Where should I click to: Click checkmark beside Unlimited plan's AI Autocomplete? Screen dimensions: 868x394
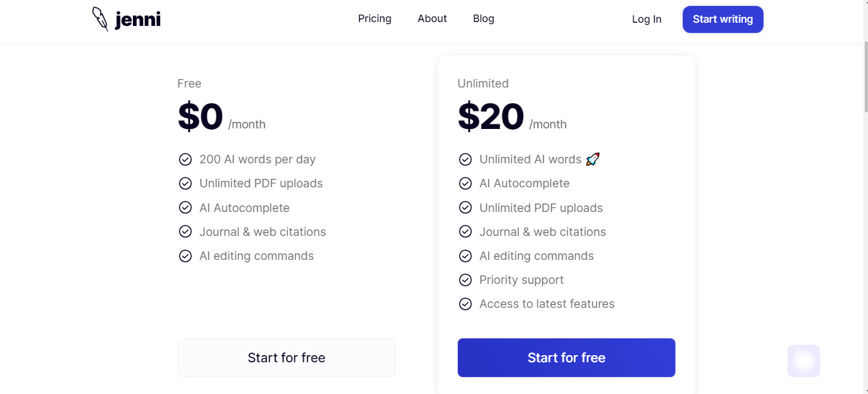tap(465, 183)
